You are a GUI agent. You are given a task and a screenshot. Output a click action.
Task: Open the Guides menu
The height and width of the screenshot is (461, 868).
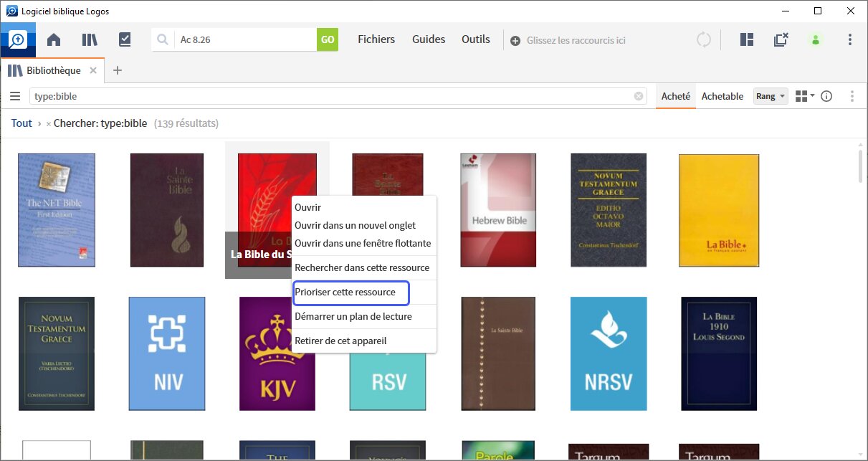point(429,39)
